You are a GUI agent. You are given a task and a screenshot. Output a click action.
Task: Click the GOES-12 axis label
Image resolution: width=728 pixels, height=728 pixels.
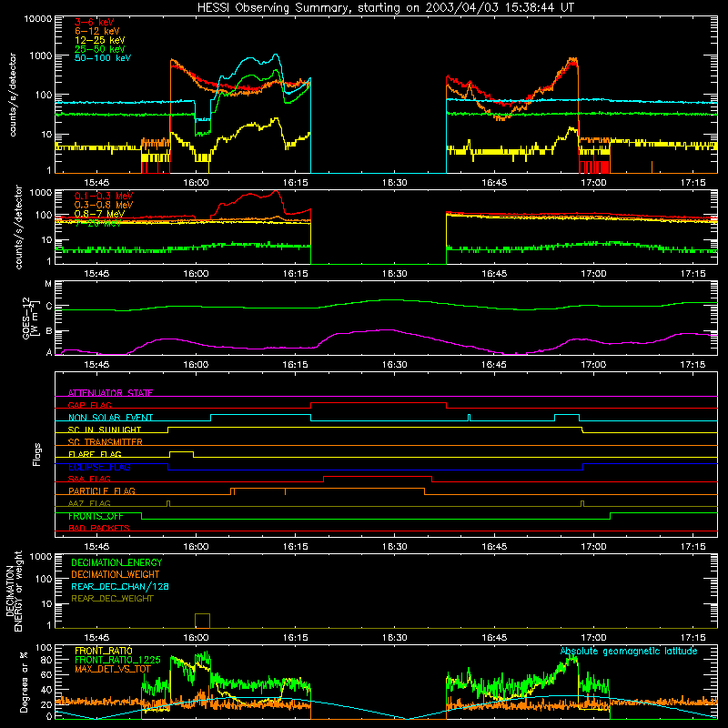coord(30,318)
